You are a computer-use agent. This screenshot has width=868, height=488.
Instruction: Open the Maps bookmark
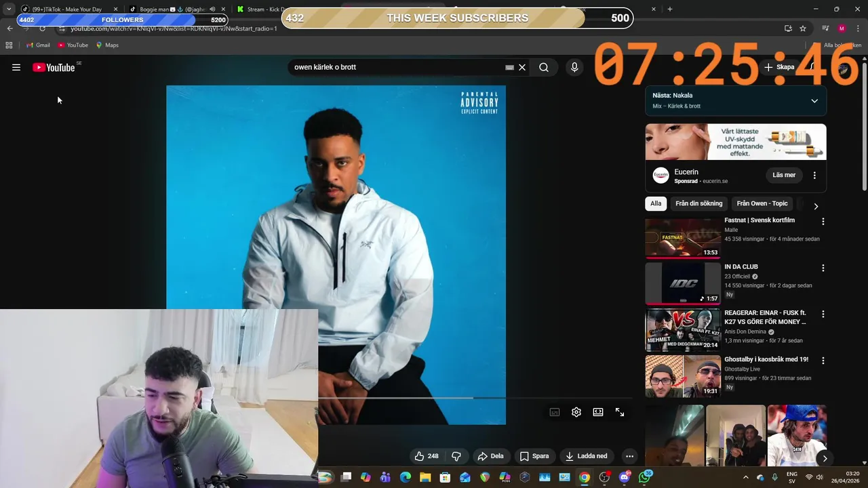pos(107,45)
